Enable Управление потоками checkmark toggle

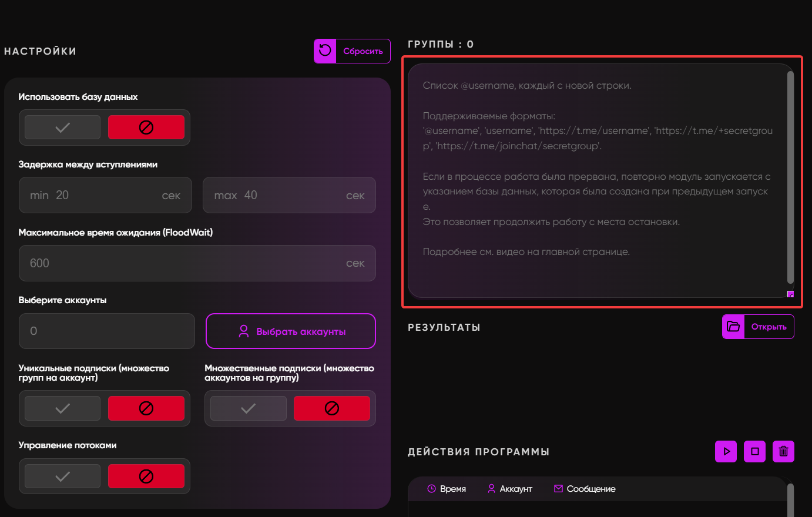click(63, 476)
